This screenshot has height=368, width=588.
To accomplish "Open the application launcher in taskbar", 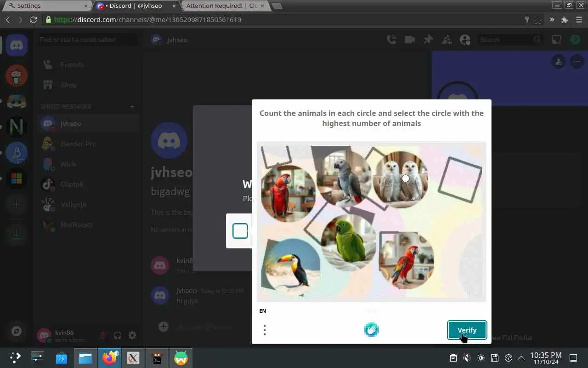I will [15, 358].
